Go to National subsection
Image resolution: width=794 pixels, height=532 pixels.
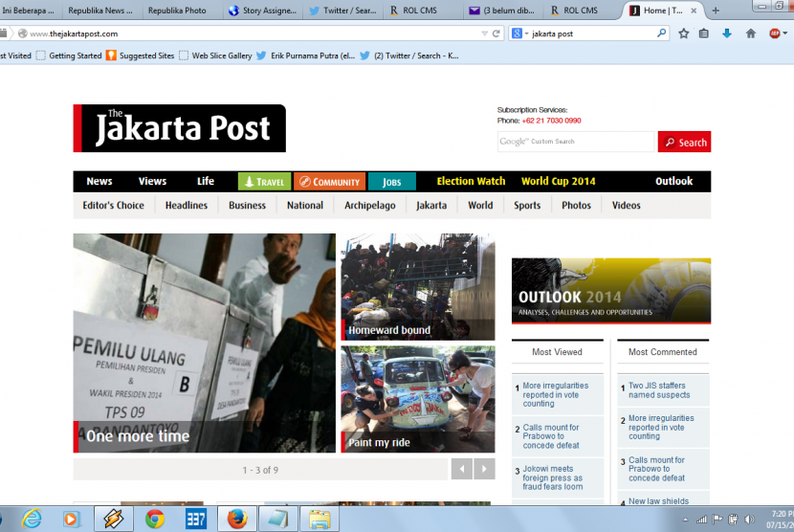point(305,205)
